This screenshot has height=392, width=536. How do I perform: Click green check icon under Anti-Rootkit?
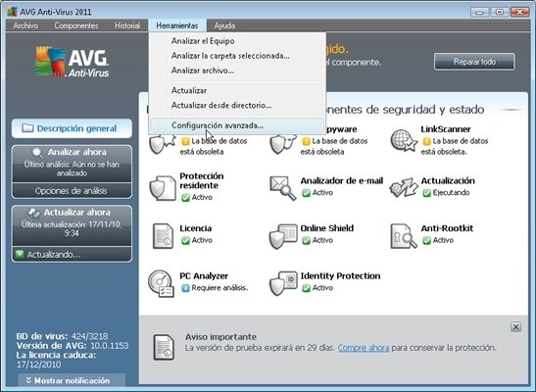point(426,241)
